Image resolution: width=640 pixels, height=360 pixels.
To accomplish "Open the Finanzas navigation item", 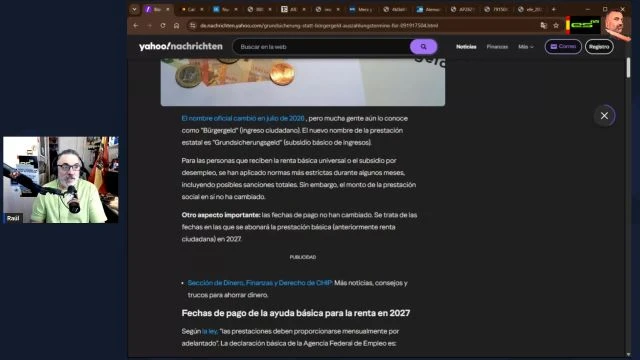I will 497,47.
